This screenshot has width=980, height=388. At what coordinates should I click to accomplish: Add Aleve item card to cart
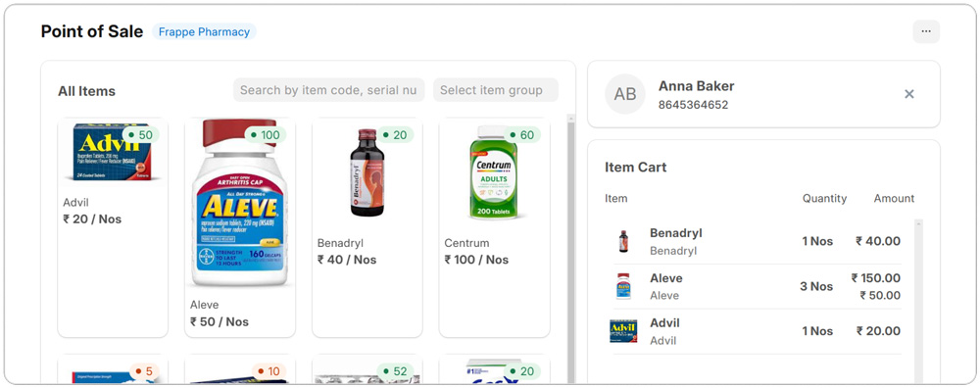click(x=240, y=227)
